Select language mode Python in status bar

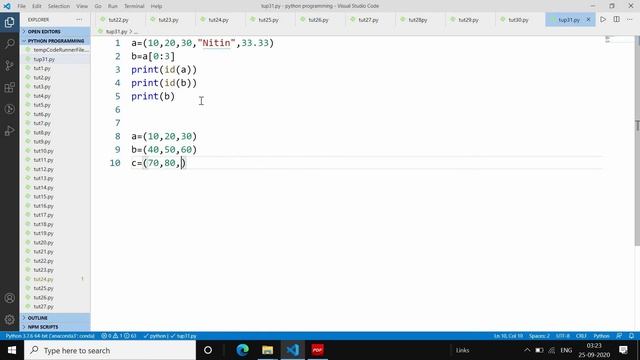[601, 336]
